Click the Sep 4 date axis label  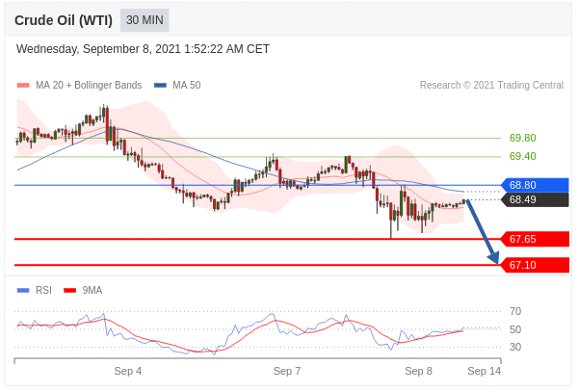tap(127, 371)
